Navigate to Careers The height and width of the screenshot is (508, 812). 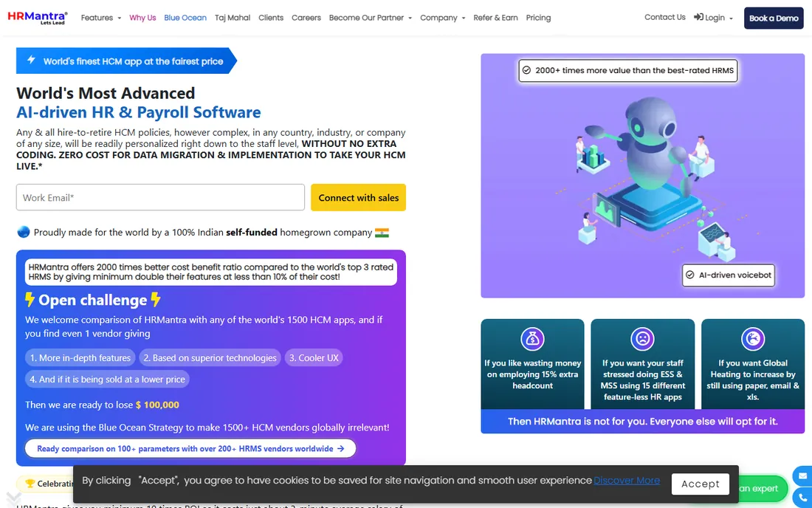[306, 18]
